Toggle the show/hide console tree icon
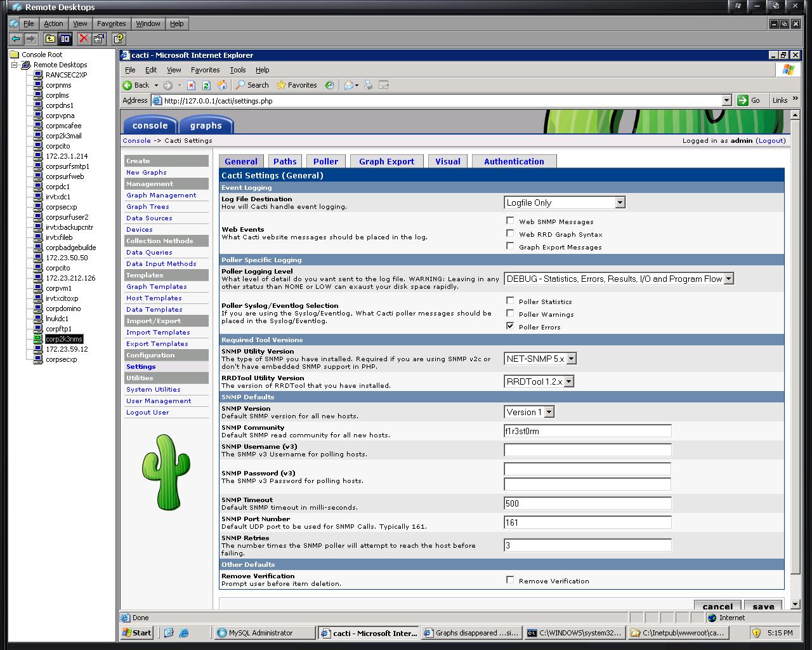Viewport: 812px width, 650px height. pos(65,39)
